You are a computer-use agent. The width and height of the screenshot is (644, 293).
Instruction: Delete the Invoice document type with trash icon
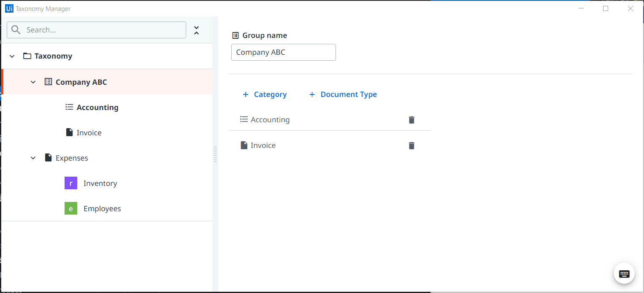411,145
